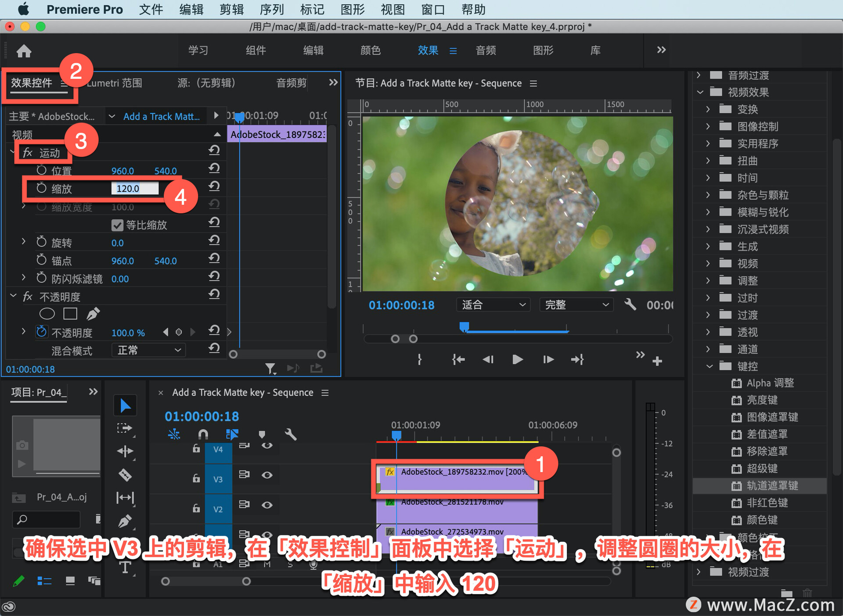Open Program Monitor settings wrench
Viewport: 843px width, 616px height.
[630, 304]
